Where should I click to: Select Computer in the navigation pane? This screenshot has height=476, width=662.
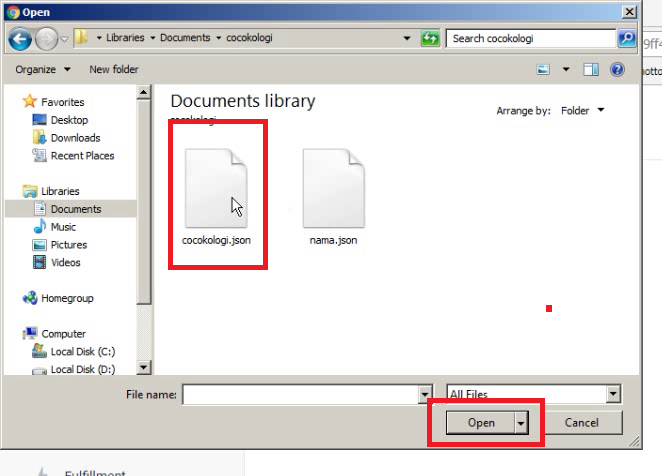[63, 334]
